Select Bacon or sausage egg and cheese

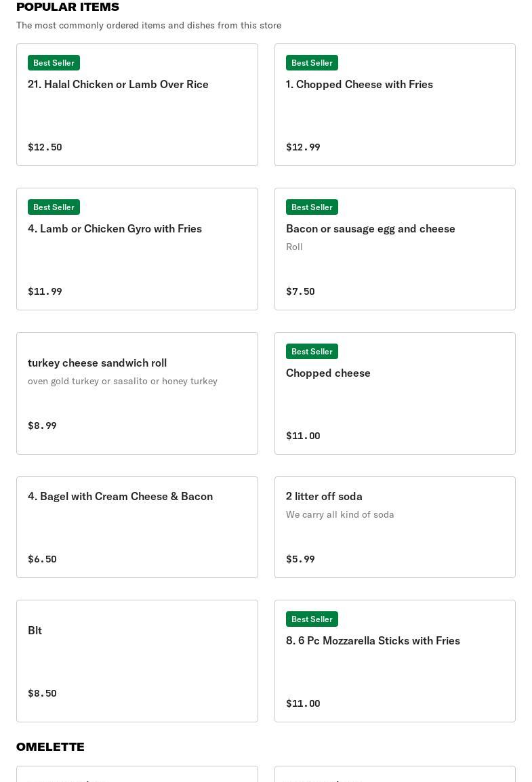[x=395, y=249]
